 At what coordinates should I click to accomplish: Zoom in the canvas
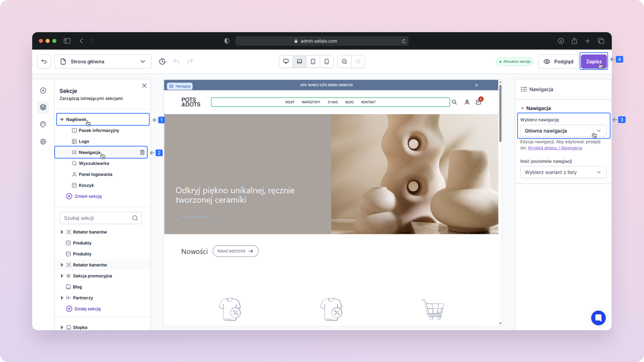[358, 61]
